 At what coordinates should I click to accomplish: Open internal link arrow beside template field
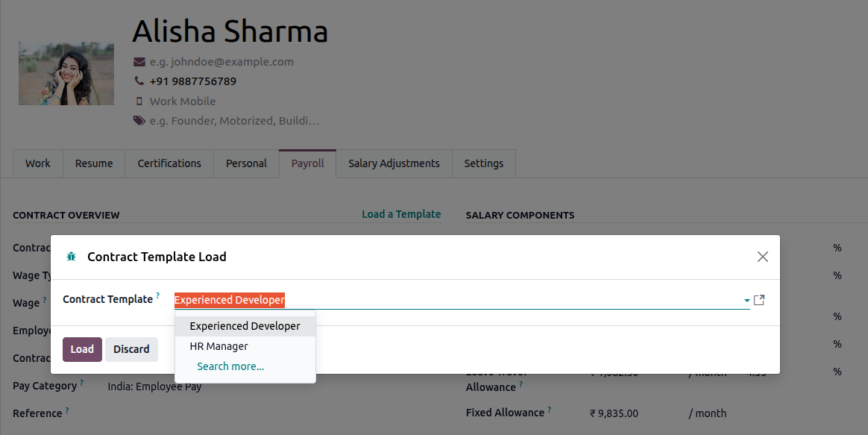(758, 299)
